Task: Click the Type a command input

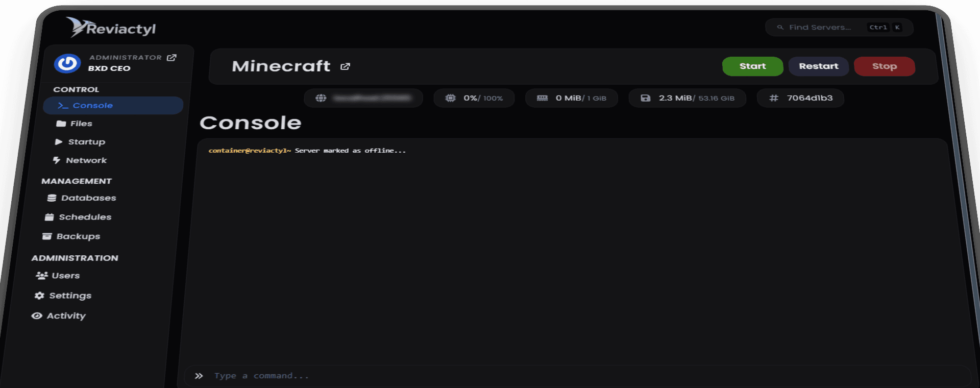Action: pos(577,376)
